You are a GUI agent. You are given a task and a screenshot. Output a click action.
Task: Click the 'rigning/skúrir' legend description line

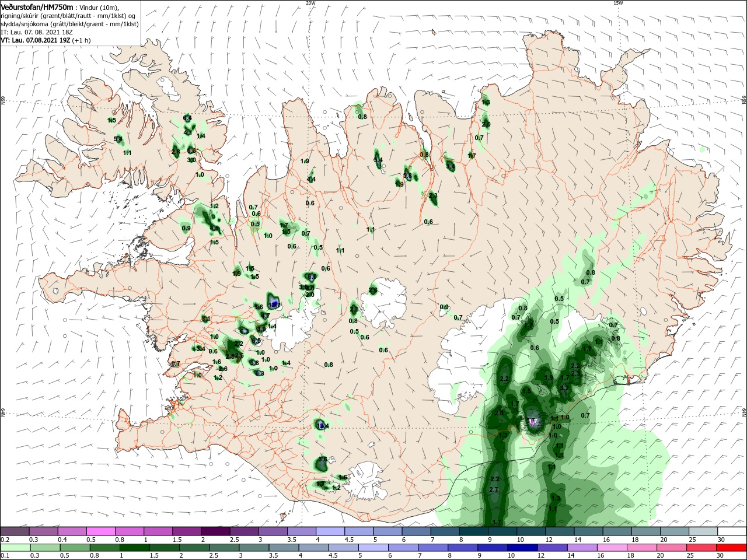tap(68, 16)
